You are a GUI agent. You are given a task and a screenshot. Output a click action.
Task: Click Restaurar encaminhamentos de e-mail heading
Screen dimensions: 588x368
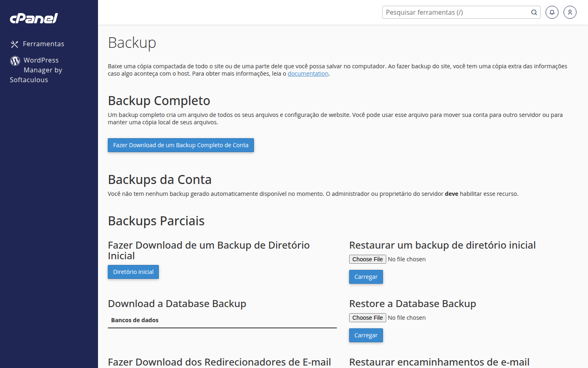[x=439, y=362]
